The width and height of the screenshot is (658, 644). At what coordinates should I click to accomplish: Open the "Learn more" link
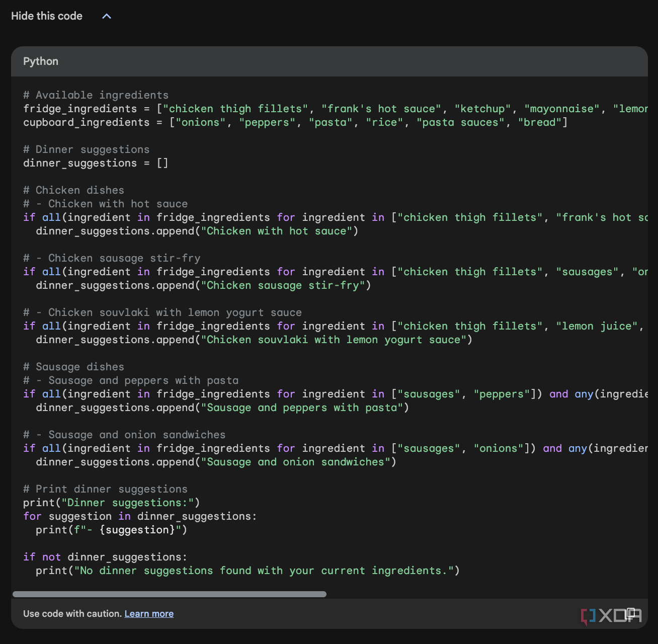tap(149, 613)
